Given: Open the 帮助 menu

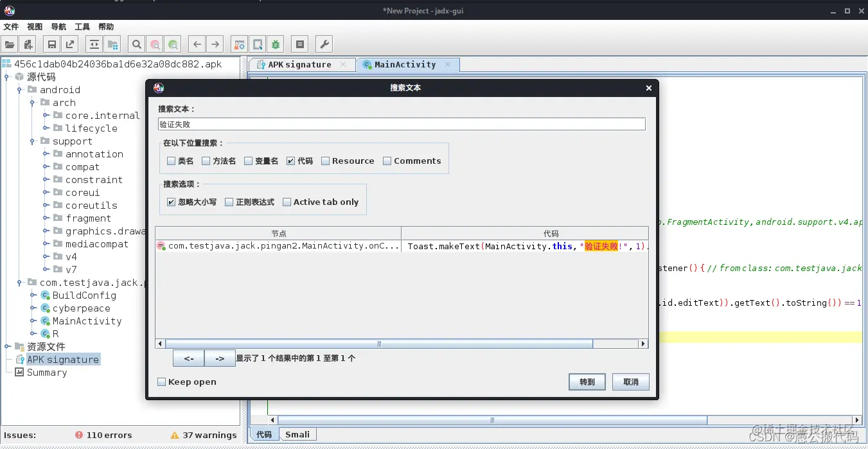Looking at the screenshot, I should pyautogui.click(x=106, y=27).
